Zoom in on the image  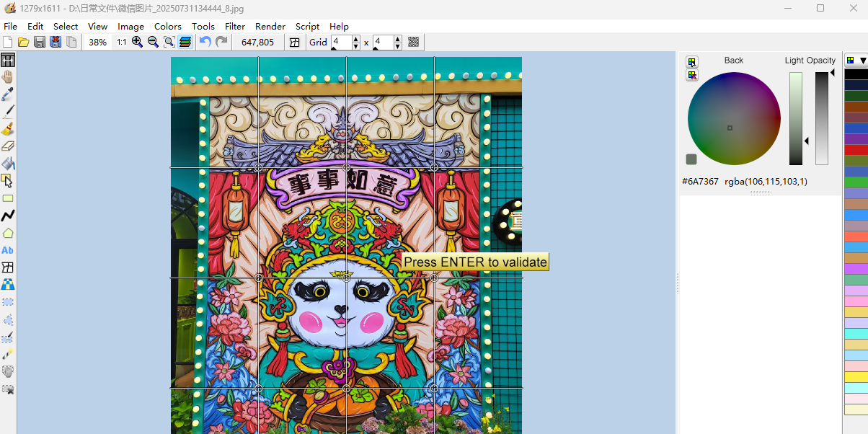click(x=136, y=42)
